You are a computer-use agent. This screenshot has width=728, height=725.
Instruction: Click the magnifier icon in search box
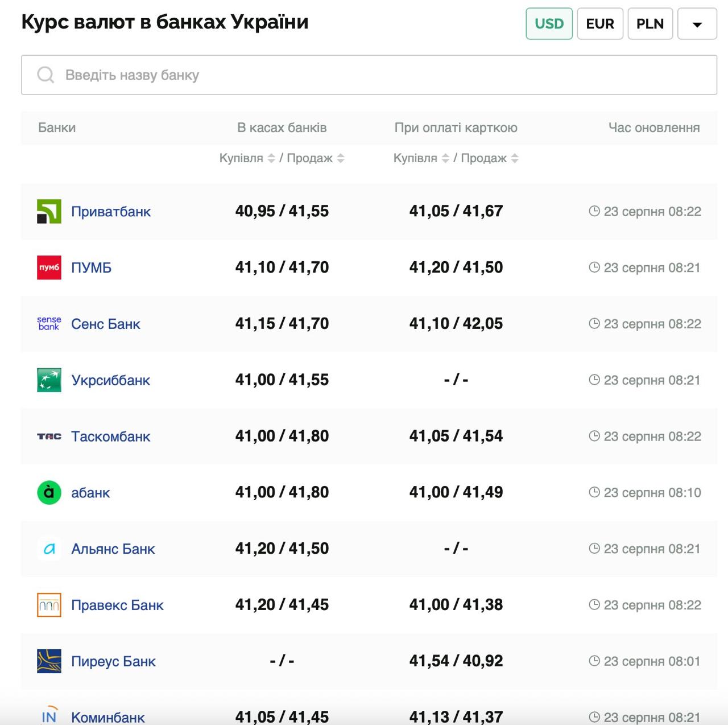coord(45,75)
